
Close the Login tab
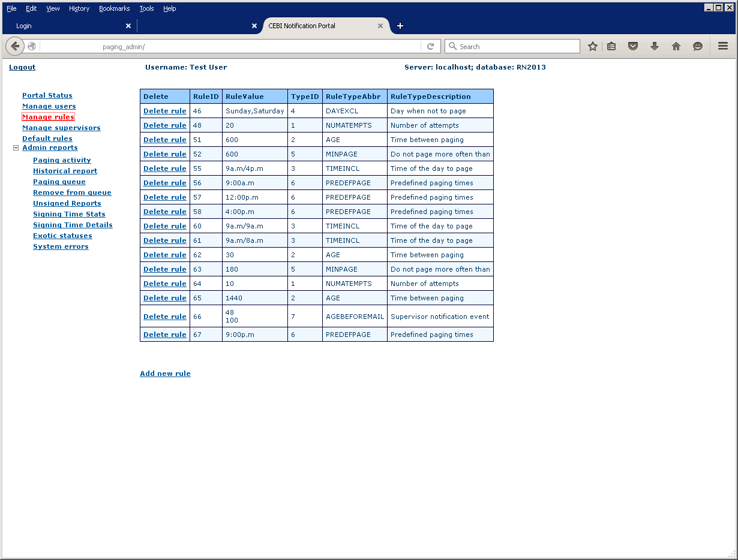point(128,26)
